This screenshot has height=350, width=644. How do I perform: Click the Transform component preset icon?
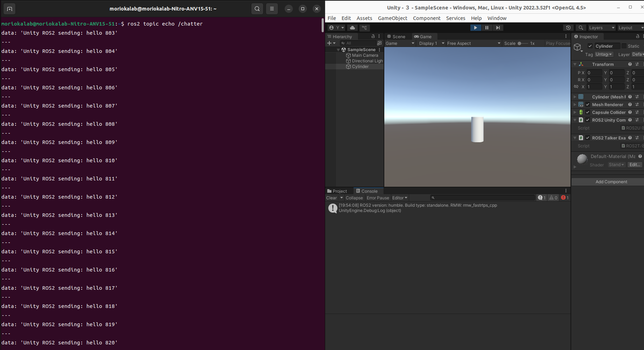637,64
